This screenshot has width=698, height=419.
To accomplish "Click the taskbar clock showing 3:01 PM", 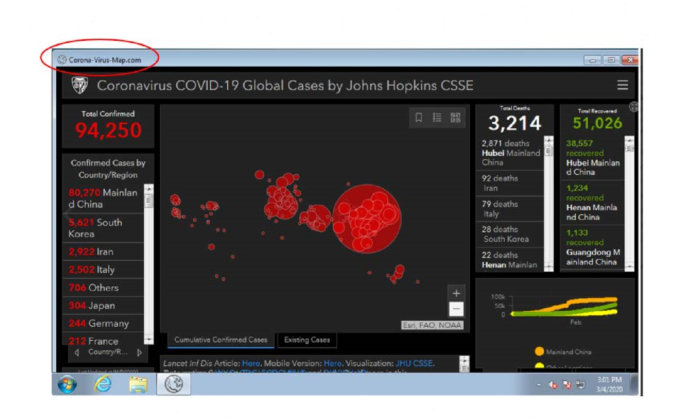I will point(609,384).
